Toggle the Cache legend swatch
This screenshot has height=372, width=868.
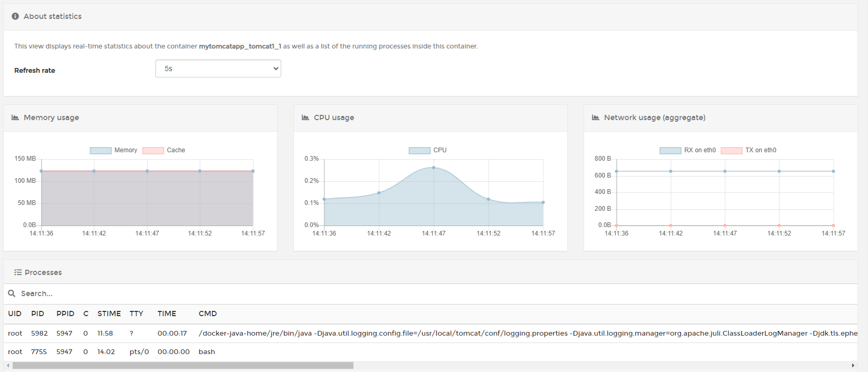(x=153, y=150)
